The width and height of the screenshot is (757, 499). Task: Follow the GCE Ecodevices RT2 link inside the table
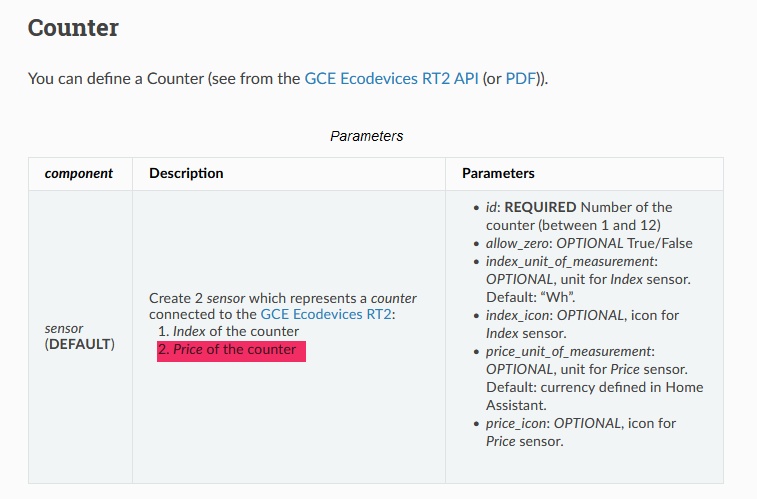pyautogui.click(x=327, y=314)
